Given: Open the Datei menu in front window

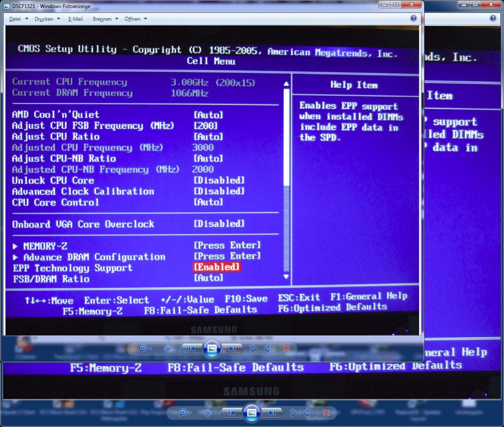Looking at the screenshot, I should (x=18, y=19).
